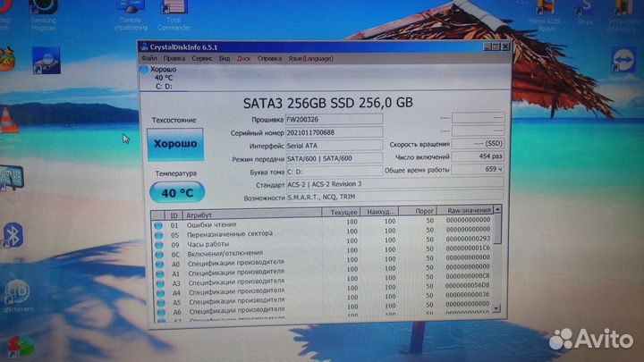Open the Skype desktop icon
This screenshot has height=362, width=644.
pos(585,13)
